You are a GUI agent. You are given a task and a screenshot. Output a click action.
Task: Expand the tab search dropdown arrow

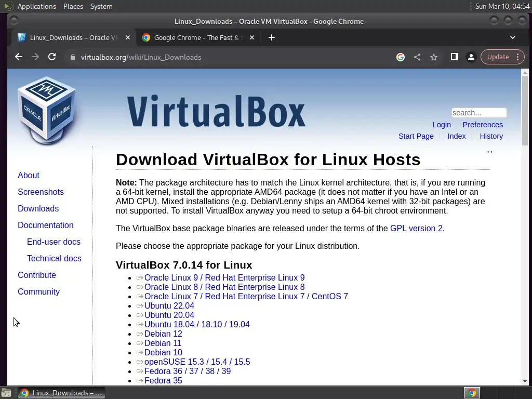tap(513, 37)
